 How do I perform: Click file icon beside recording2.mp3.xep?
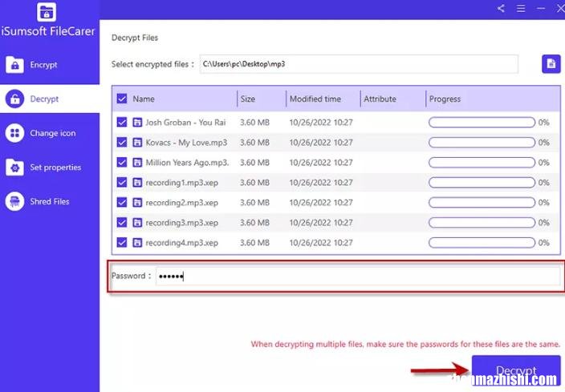click(137, 203)
